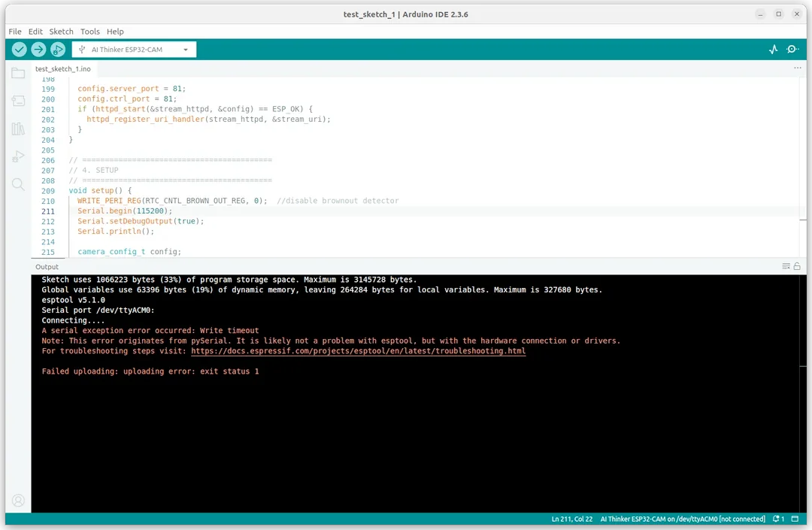This screenshot has width=812, height=530.
Task: Click the 'Serial port /dev/ttyACM0:' line
Action: click(x=98, y=310)
